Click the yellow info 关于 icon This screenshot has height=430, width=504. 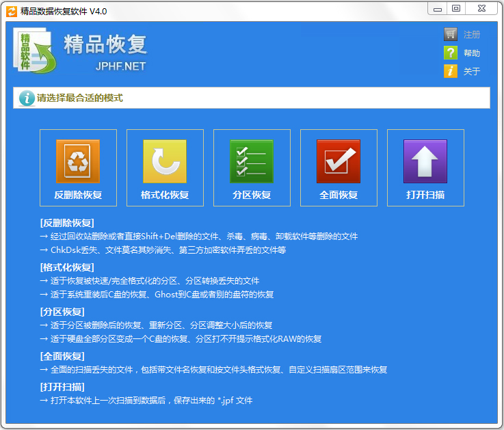tap(451, 71)
